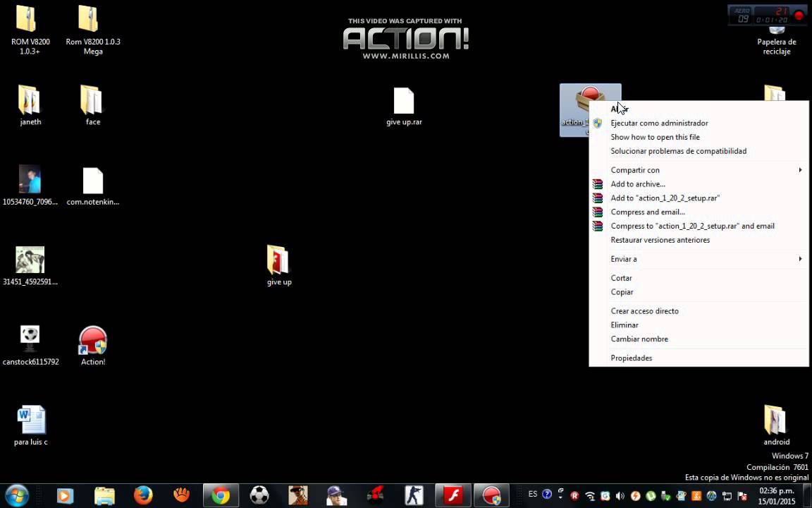Viewport: 812px width, 508px height.
Task: Select the Action! shortcut icon
Action: click(93, 340)
